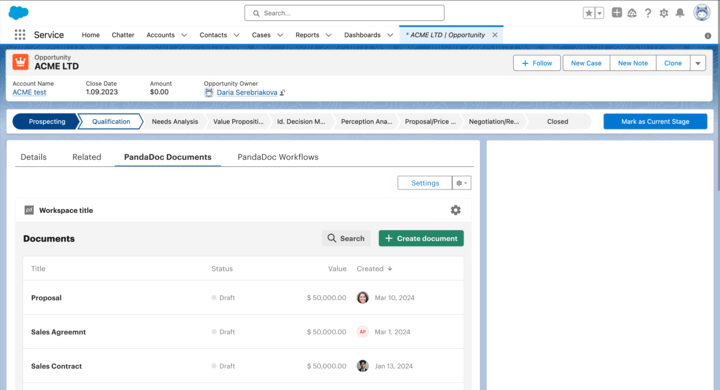This screenshot has height=390, width=720.
Task: Sort documents by Created column arrow
Action: click(x=390, y=269)
